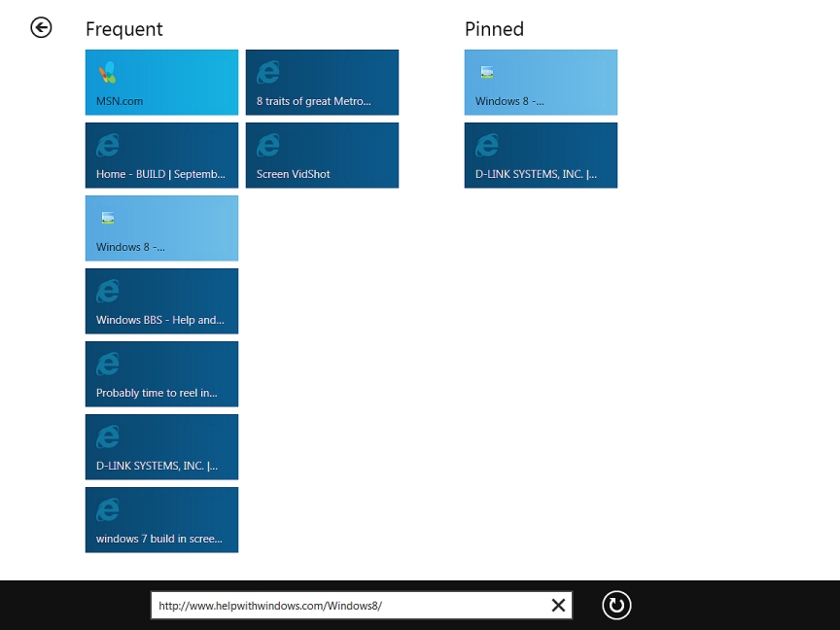Open the 'D-LINK SYSTEMS, INC.' tile under Frequent
The height and width of the screenshot is (630, 840).
pyautogui.click(x=161, y=447)
